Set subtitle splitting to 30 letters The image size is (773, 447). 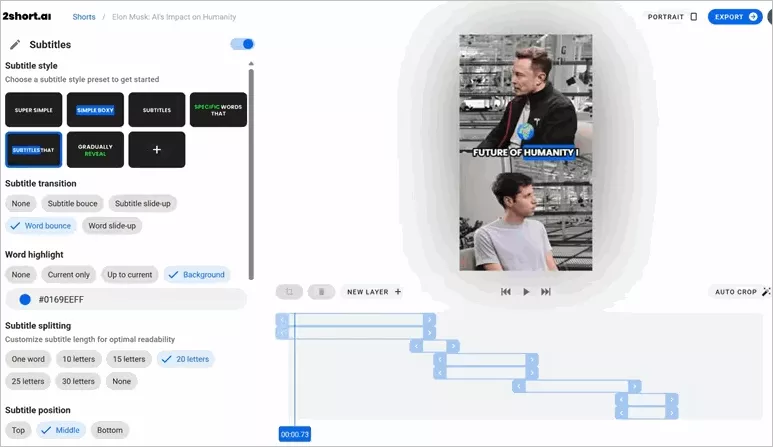(78, 381)
